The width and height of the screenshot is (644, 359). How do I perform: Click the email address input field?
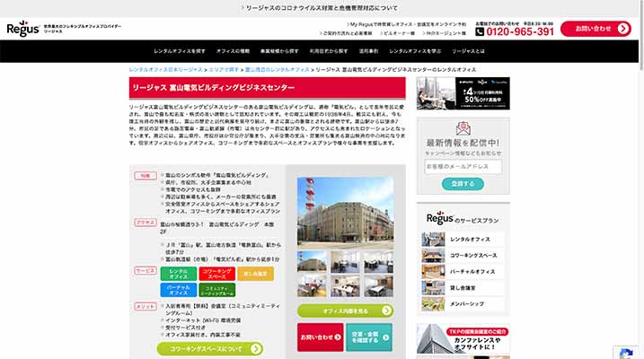463,167
